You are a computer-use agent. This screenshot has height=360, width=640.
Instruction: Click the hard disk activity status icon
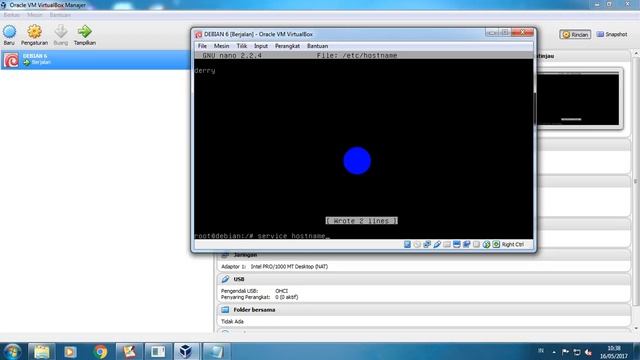407,244
